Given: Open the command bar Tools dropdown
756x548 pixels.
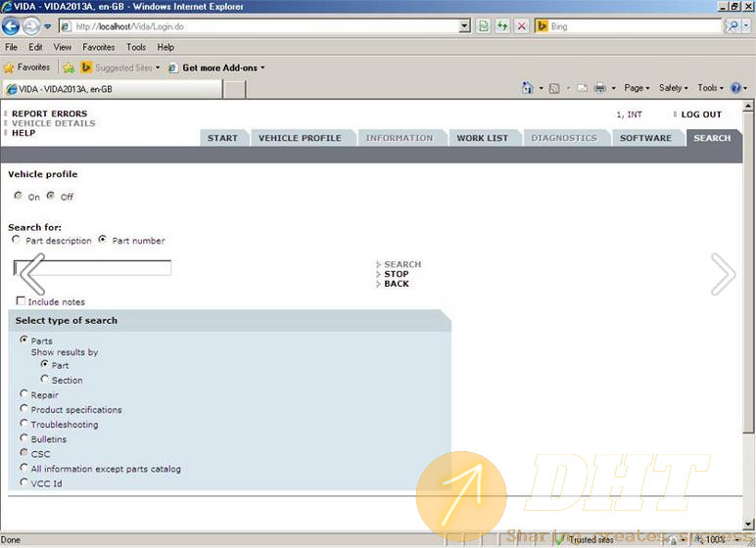Looking at the screenshot, I should point(710,88).
